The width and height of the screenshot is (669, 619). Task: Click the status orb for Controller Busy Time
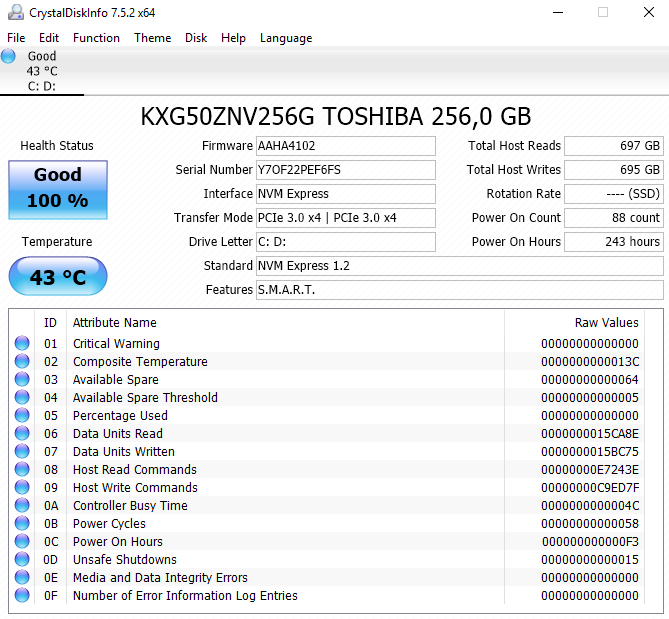coord(22,505)
